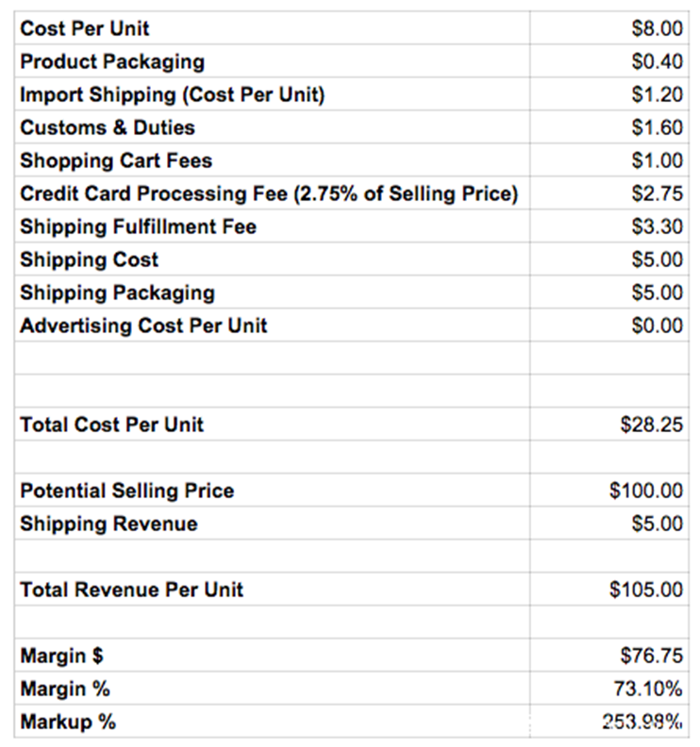Select the $0.40 packaging value cell
The width and height of the screenshot is (700, 747).
(657, 61)
